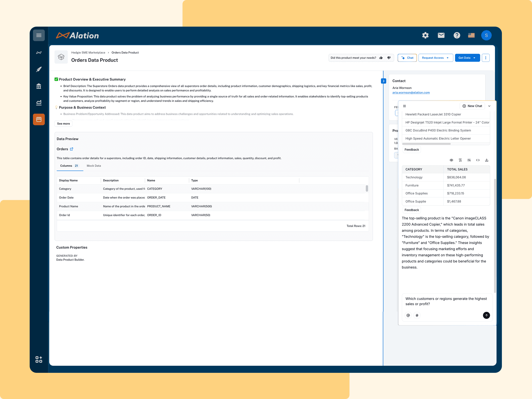Screen dimensions: 532x399
Task: Toggle the hamburger navigation menu
Action: point(39,35)
